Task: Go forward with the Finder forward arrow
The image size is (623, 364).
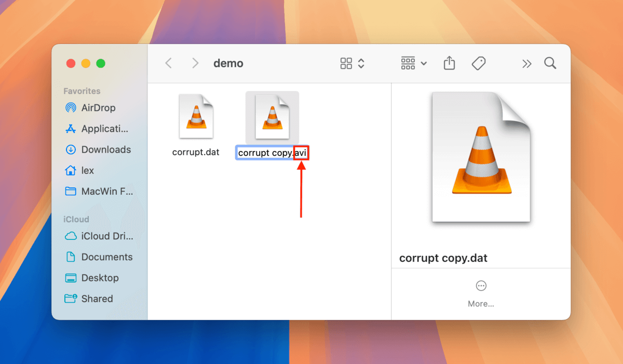Action: click(195, 63)
